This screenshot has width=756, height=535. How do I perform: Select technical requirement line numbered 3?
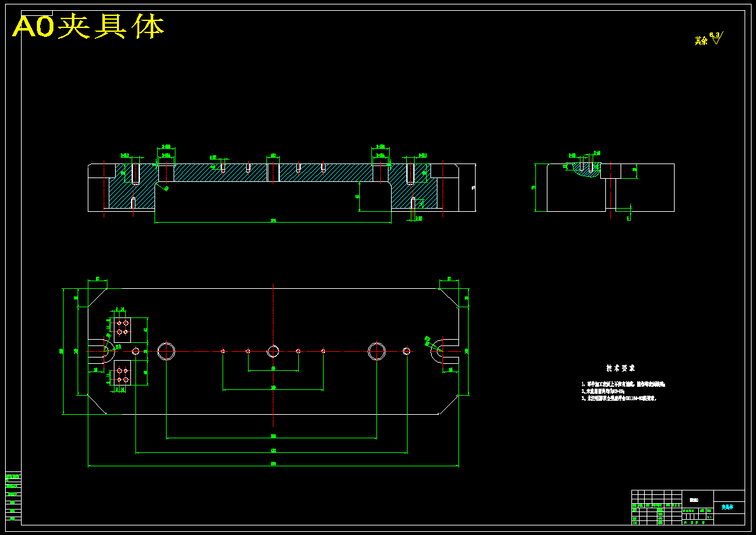click(619, 398)
